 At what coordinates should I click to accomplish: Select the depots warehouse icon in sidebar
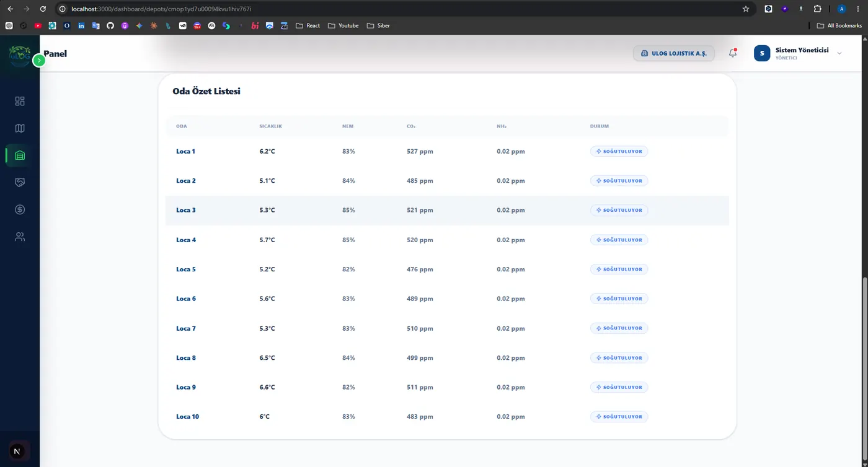[x=20, y=155]
